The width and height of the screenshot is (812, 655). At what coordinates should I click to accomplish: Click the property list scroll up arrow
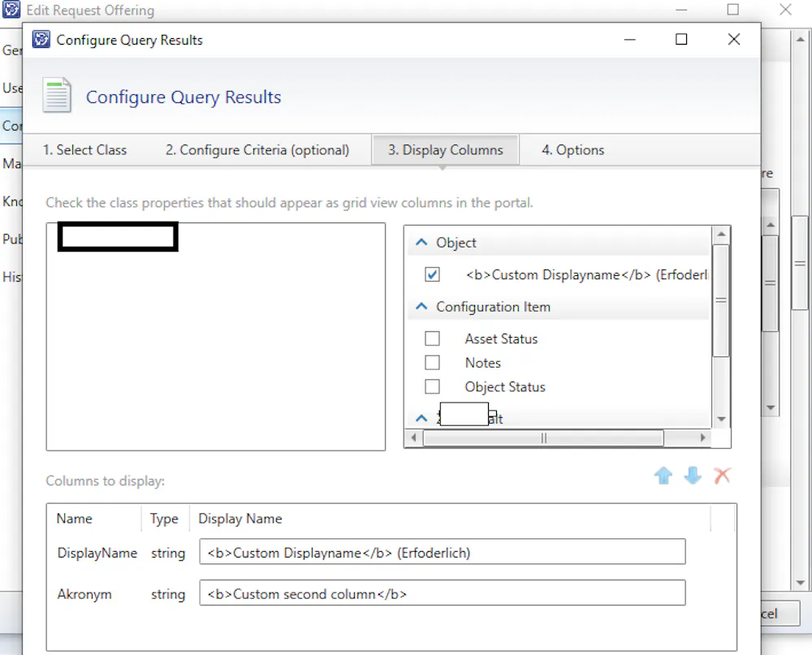[721, 235]
